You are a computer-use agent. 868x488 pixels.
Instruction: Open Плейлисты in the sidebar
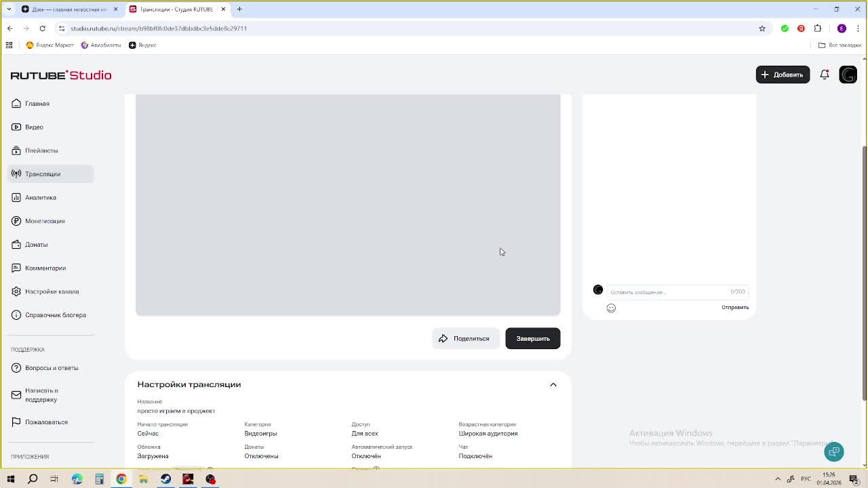click(x=51, y=150)
